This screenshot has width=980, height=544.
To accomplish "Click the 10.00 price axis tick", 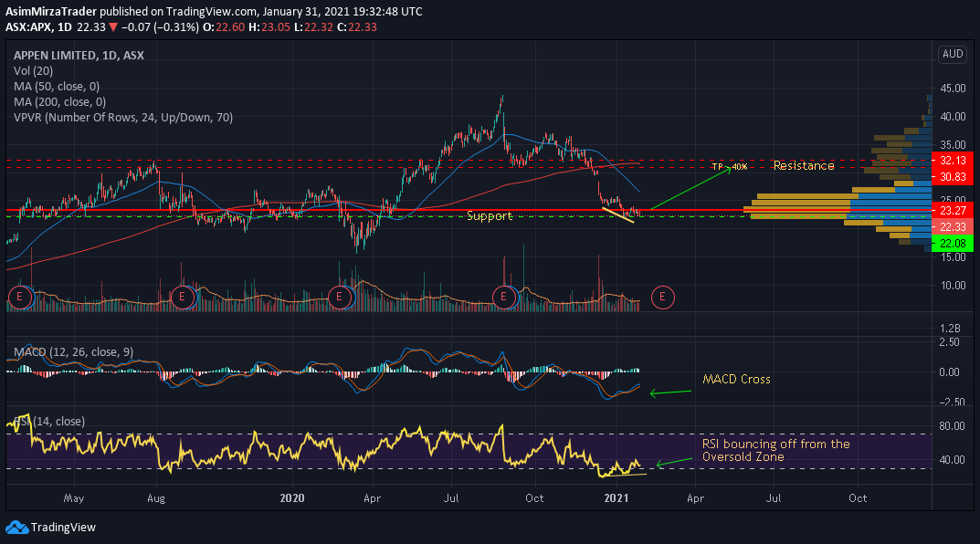I will pos(954,286).
